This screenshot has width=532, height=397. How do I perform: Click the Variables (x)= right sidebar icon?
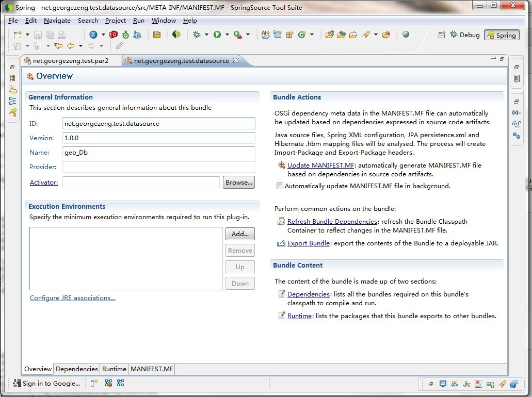(x=517, y=112)
